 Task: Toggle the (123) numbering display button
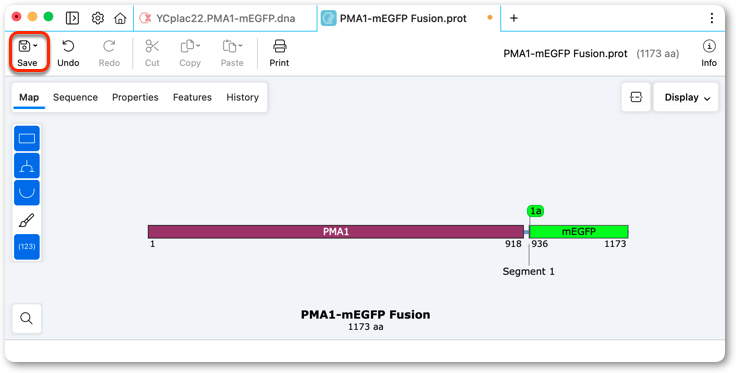27,246
